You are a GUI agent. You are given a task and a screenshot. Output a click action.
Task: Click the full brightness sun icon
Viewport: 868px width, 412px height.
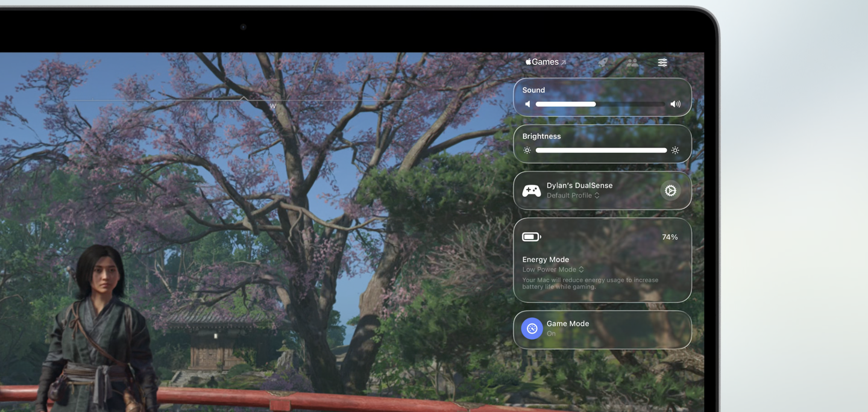click(675, 150)
